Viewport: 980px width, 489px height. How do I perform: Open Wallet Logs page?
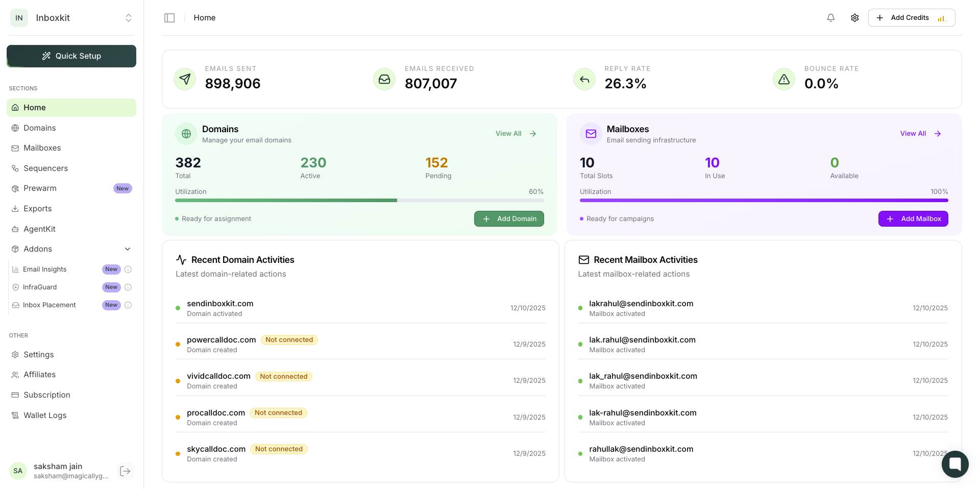pyautogui.click(x=45, y=415)
